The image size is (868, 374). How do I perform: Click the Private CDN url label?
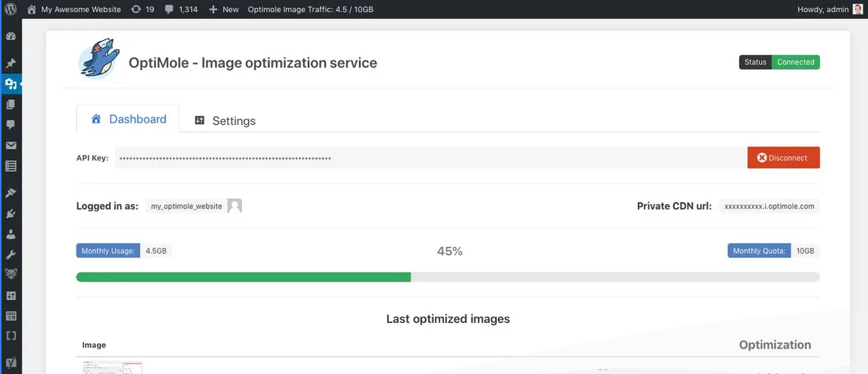[x=674, y=206]
